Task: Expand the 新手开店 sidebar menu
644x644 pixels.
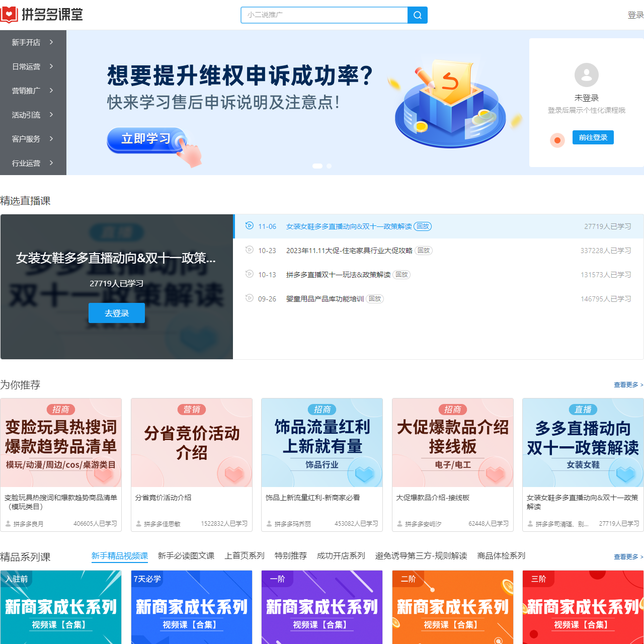Action: point(31,42)
